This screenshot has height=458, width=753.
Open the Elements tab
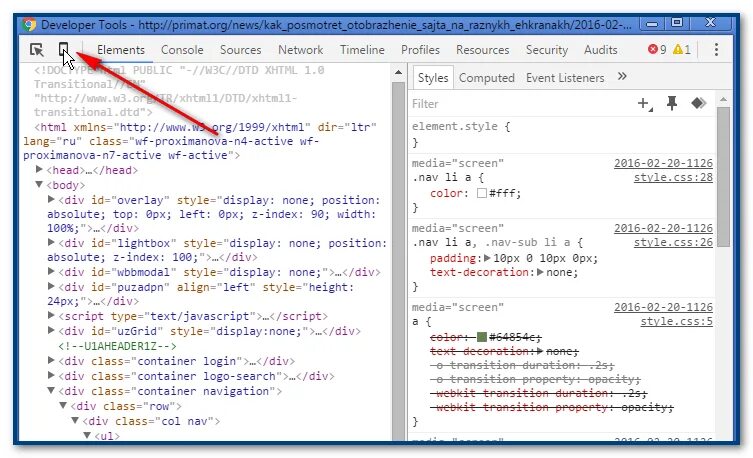click(121, 50)
